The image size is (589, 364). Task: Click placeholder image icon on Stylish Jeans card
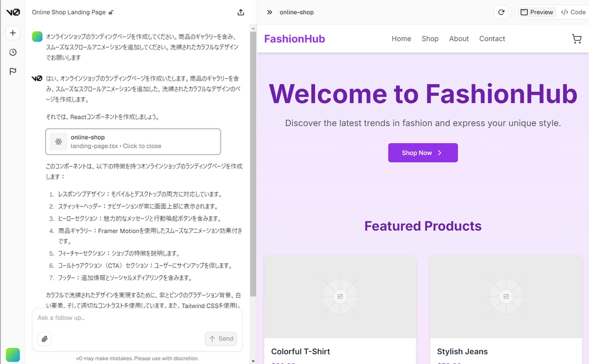[506, 296]
